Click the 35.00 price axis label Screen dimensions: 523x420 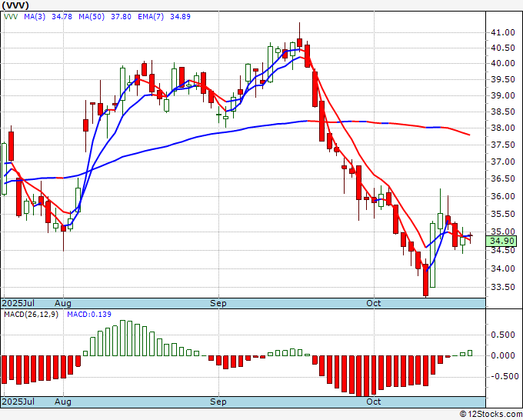click(503, 232)
